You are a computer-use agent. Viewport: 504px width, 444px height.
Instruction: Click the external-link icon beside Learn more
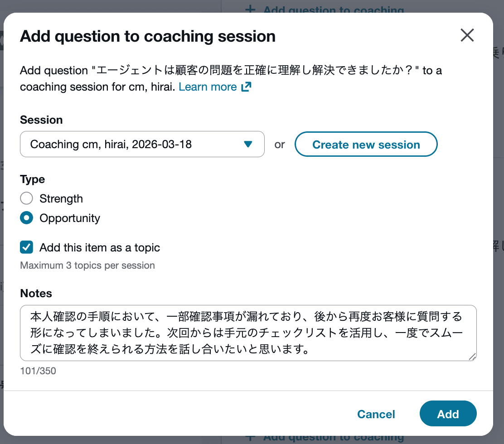tap(246, 87)
